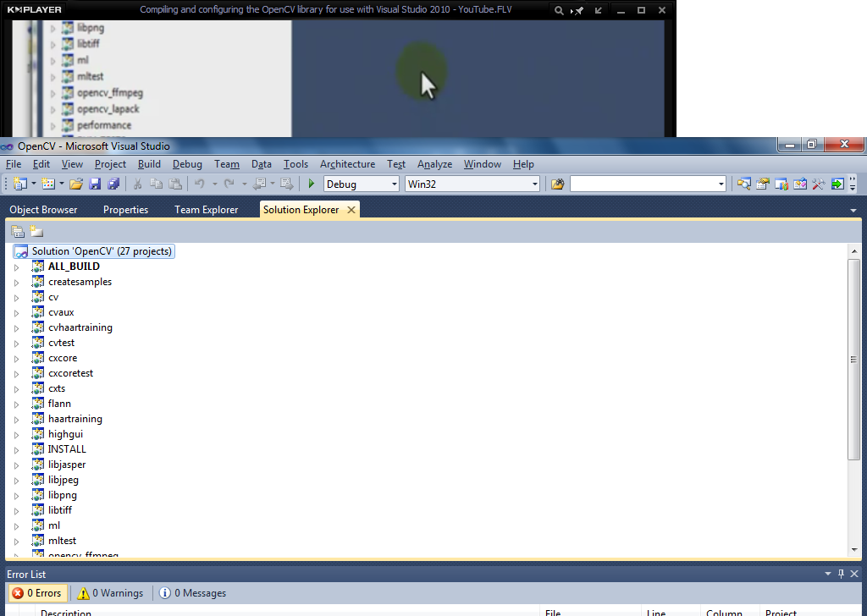
Task: Open the Tools menu
Action: [295, 164]
